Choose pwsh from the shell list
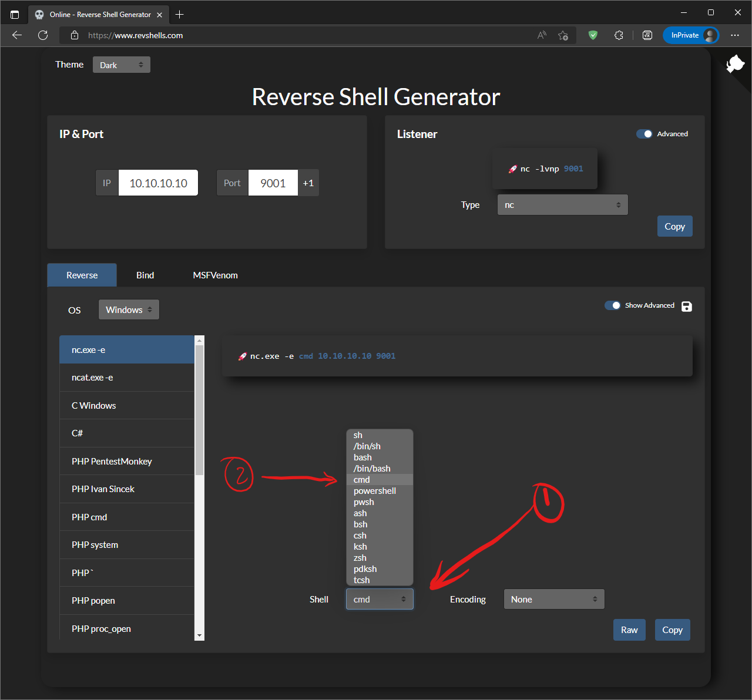This screenshot has height=700, width=752. point(380,502)
